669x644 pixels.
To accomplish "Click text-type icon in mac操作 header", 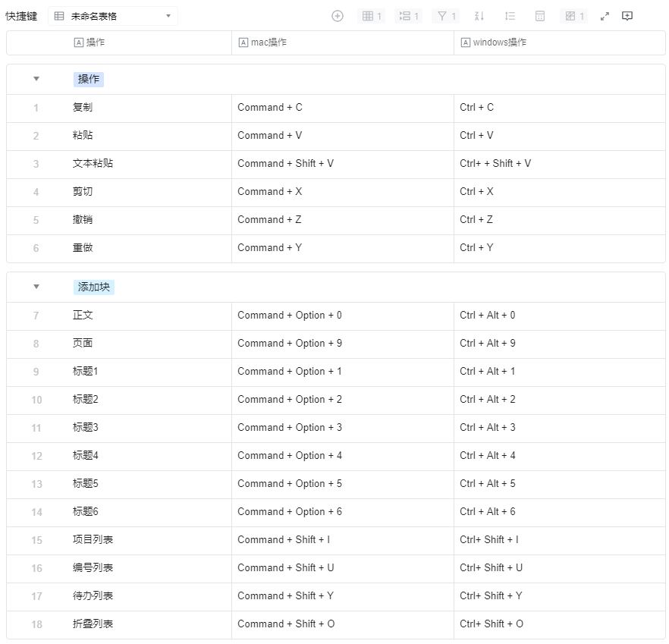I will [243, 42].
